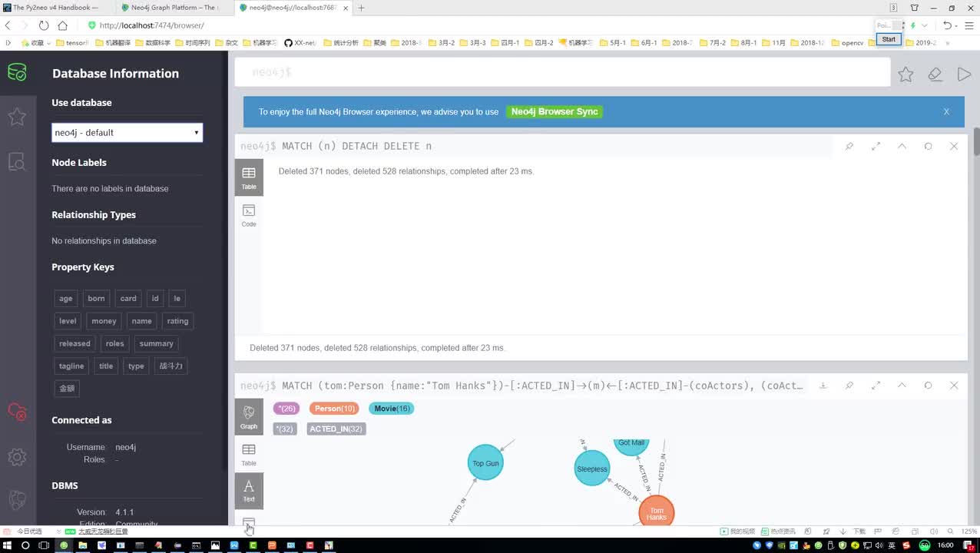This screenshot has height=553, width=980.
Task: Download the Tom Hanks query result
Action: pyautogui.click(x=823, y=386)
